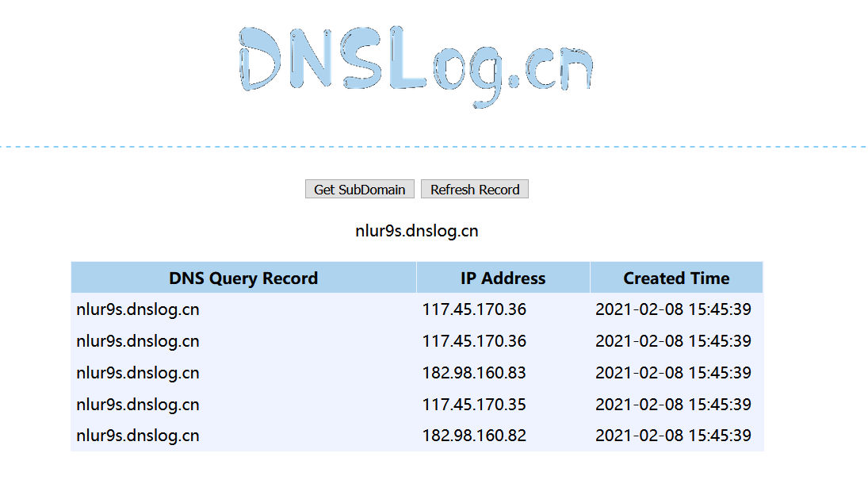Click the timestamp in the first row
This screenshot has height=480, width=868.
pos(674,309)
